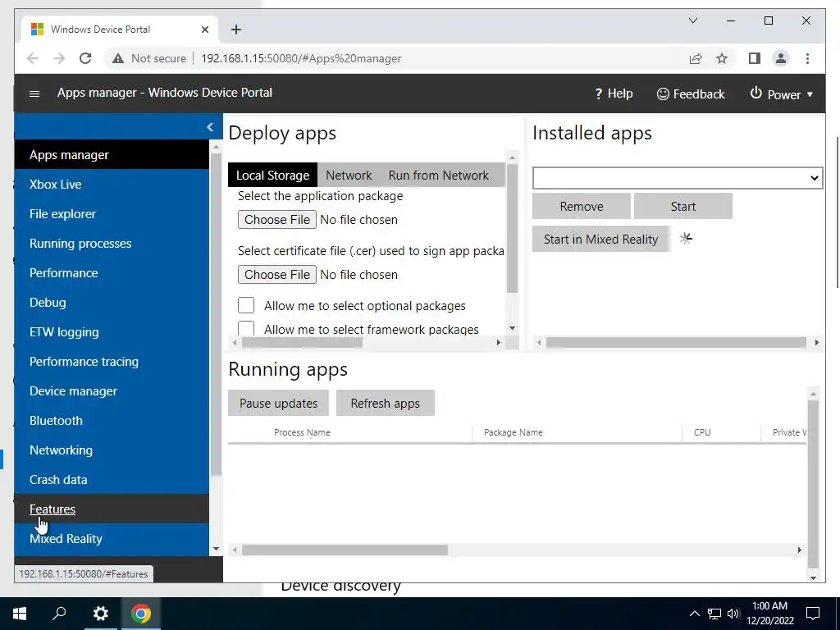840x630 pixels.
Task: Select Apps manager in sidebar
Action: [x=112, y=155]
